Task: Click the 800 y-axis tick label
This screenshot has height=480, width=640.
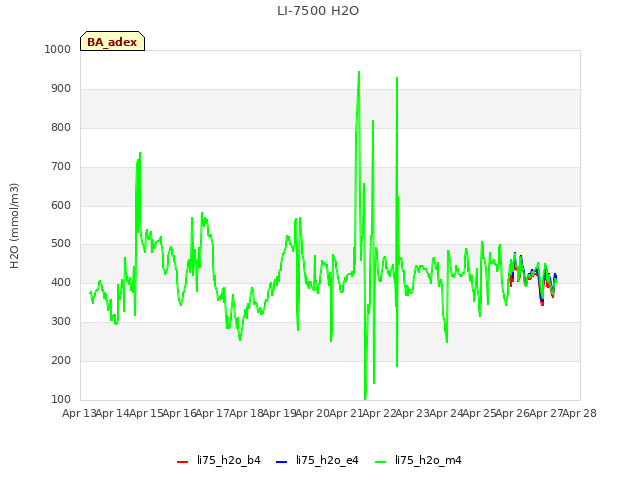Action: click(x=61, y=127)
